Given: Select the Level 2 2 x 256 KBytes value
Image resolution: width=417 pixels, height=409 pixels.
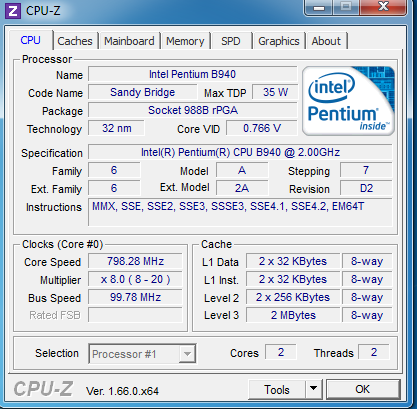Looking at the screenshot, I should 293,297.
